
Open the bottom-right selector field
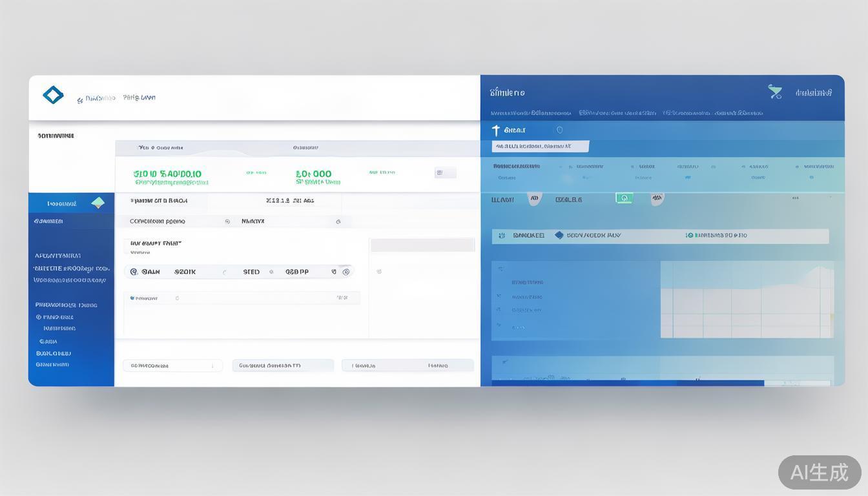coord(408,366)
